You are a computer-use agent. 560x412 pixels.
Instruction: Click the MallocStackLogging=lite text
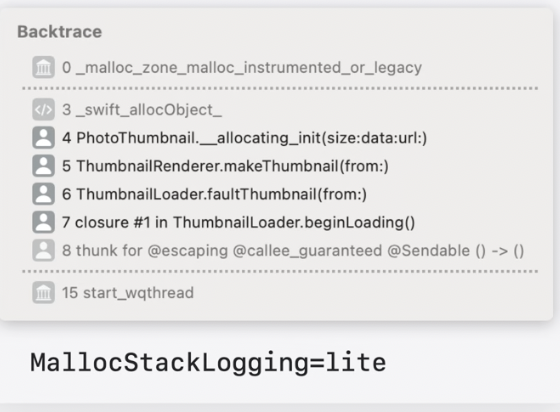(x=208, y=363)
